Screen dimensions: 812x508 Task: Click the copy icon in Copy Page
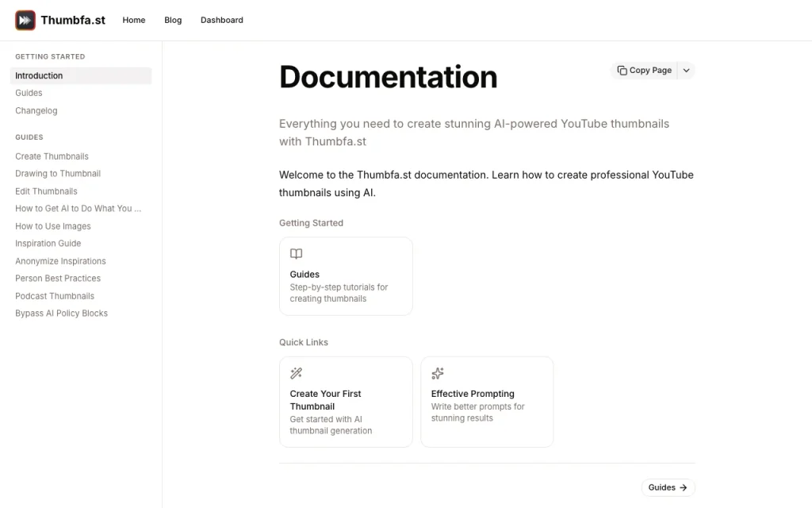coord(622,71)
